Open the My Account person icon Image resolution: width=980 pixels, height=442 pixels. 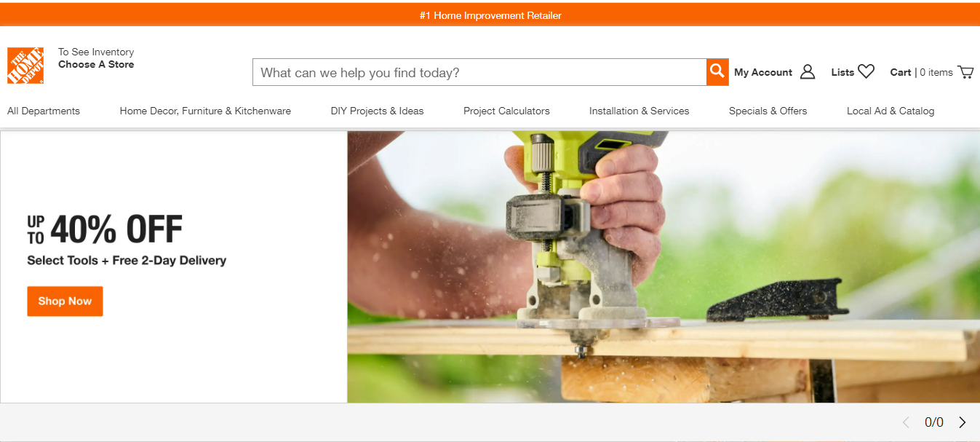[x=807, y=72]
